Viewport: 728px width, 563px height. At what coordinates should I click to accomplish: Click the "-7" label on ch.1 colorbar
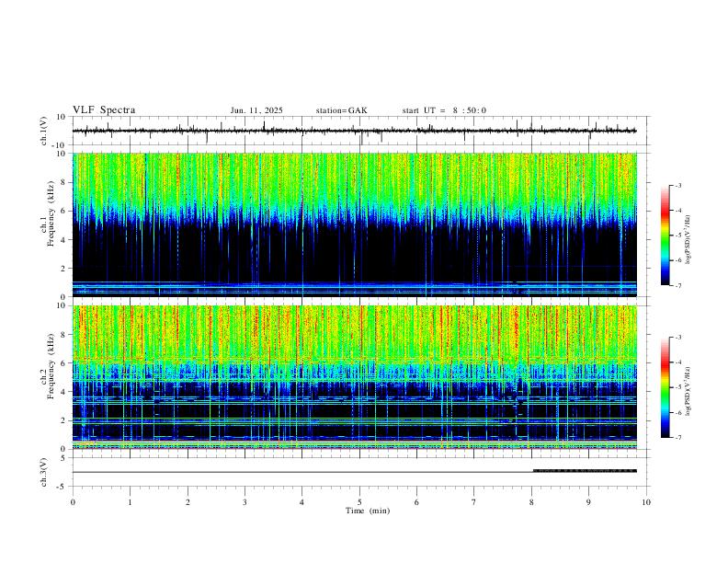click(677, 285)
